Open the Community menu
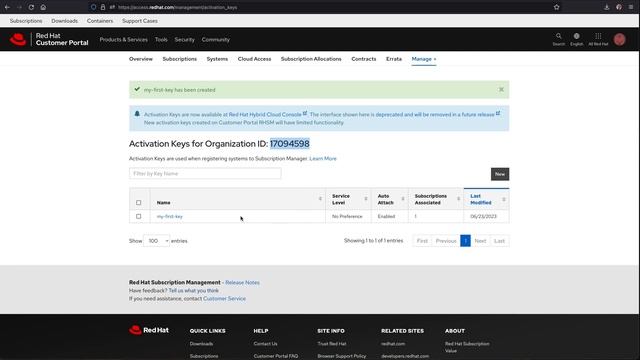Image resolution: width=640 pixels, height=360 pixels. tap(216, 40)
